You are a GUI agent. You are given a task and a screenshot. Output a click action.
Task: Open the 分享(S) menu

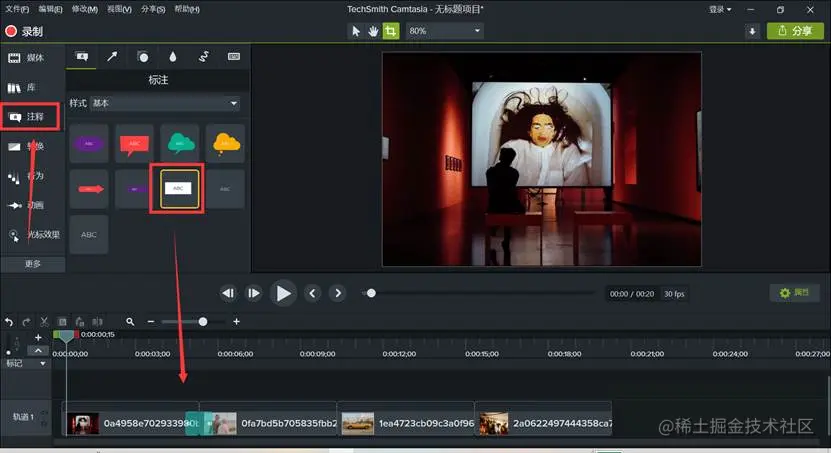tap(153, 9)
